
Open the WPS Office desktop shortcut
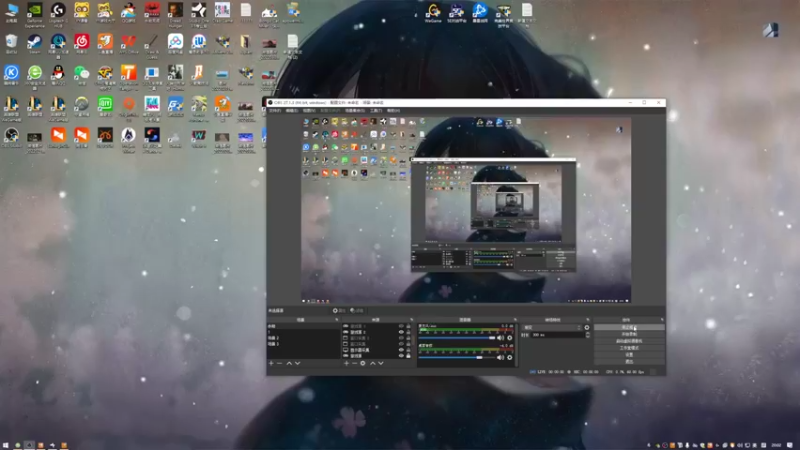click(x=129, y=44)
